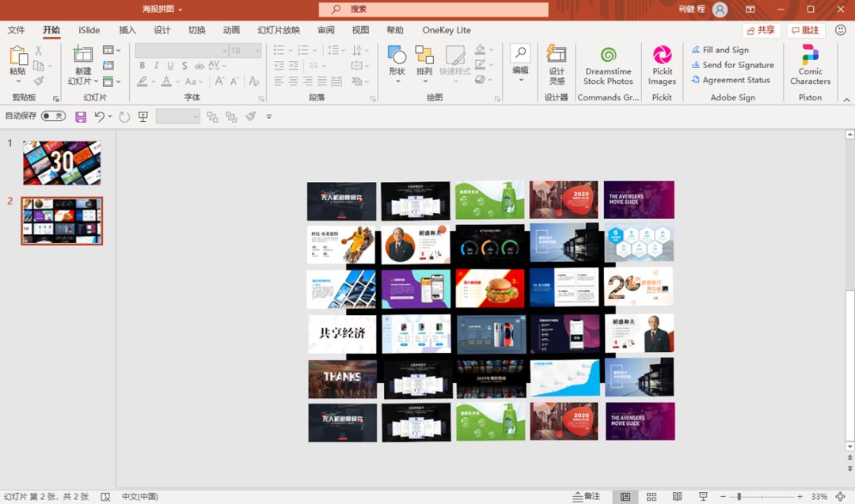Open the Undo history dropdown arrow
This screenshot has width=855, height=504.
(109, 116)
